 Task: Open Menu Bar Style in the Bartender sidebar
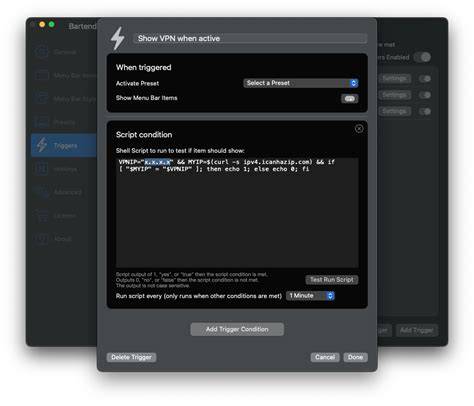click(x=64, y=99)
